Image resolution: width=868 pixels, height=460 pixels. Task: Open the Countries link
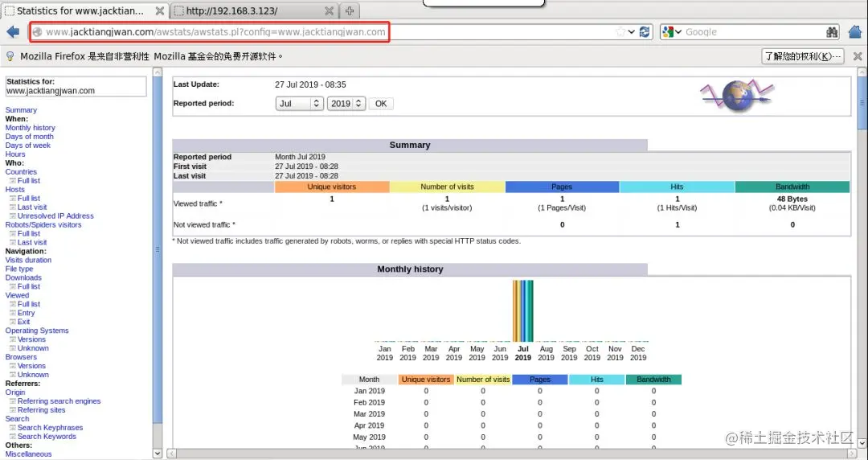coord(21,172)
